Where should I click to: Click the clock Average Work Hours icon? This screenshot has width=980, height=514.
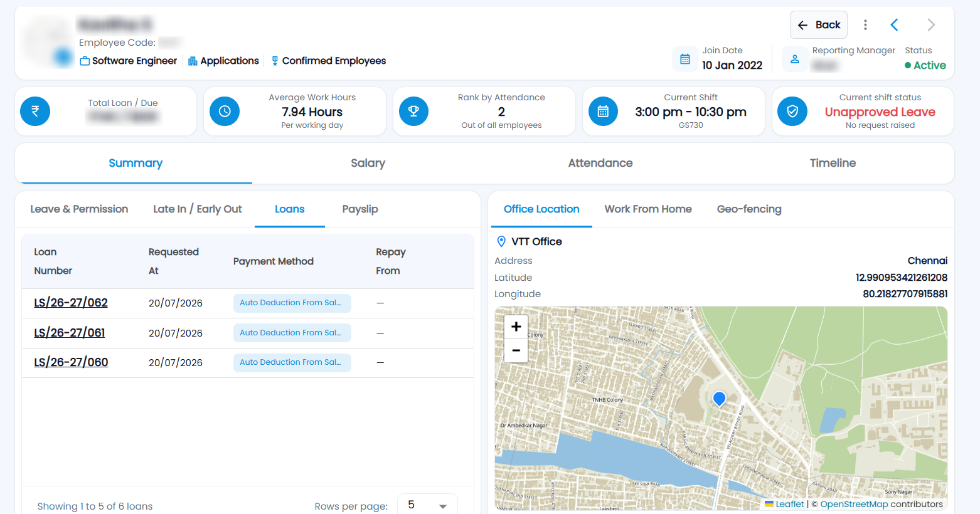(x=225, y=112)
